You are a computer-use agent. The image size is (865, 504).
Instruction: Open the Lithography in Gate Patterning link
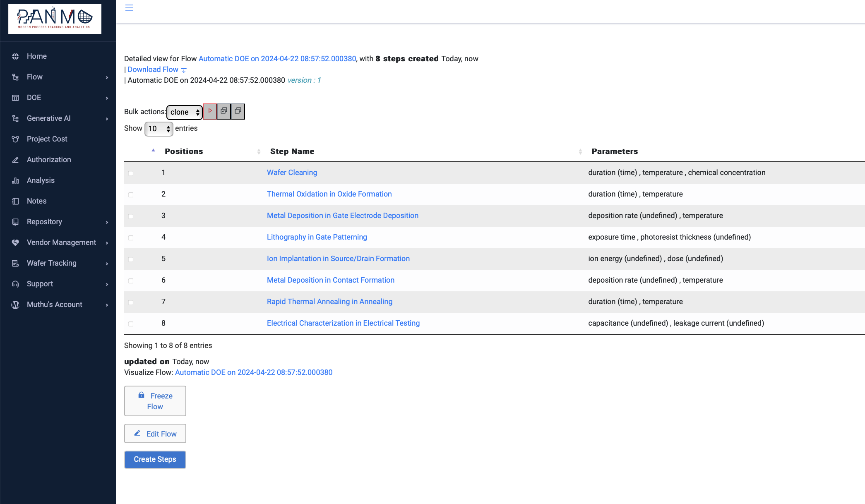[317, 237]
